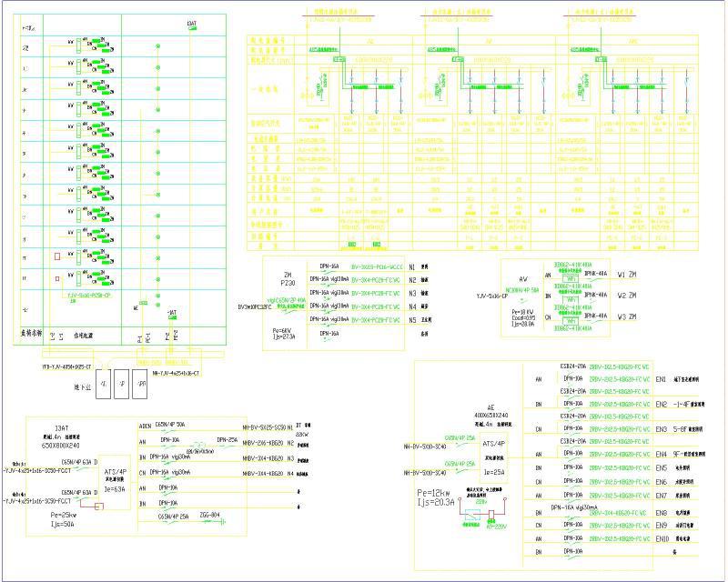Click the EN10 circuit label
The width and height of the screenshot is (728, 582).
coord(663,538)
